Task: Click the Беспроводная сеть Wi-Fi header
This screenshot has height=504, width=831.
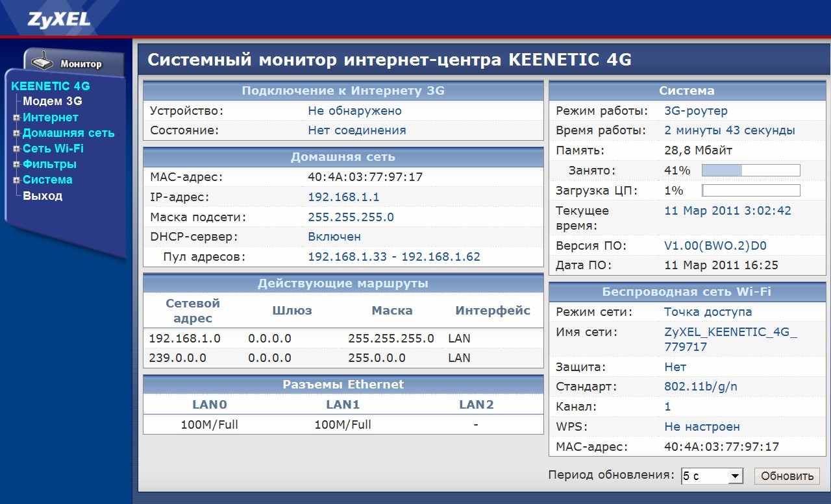Action: pos(687,292)
